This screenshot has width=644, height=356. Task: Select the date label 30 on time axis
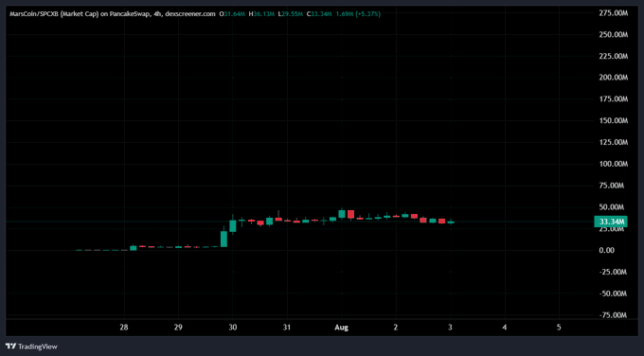(232, 328)
